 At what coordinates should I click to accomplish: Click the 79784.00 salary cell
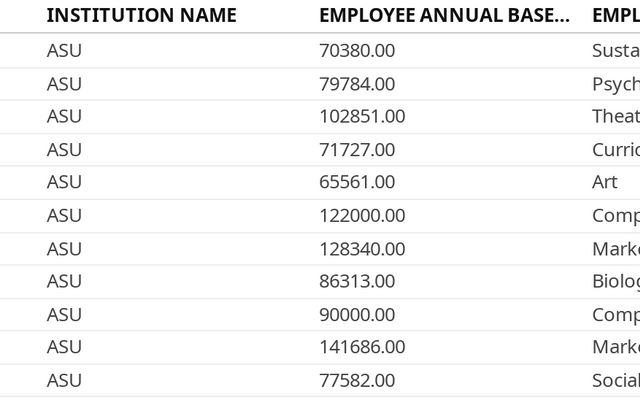click(x=357, y=83)
